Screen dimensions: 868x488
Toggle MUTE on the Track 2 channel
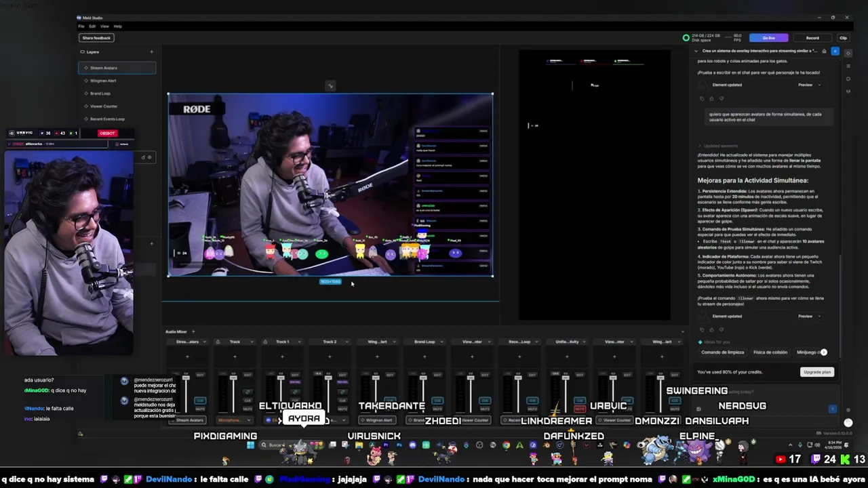click(342, 409)
